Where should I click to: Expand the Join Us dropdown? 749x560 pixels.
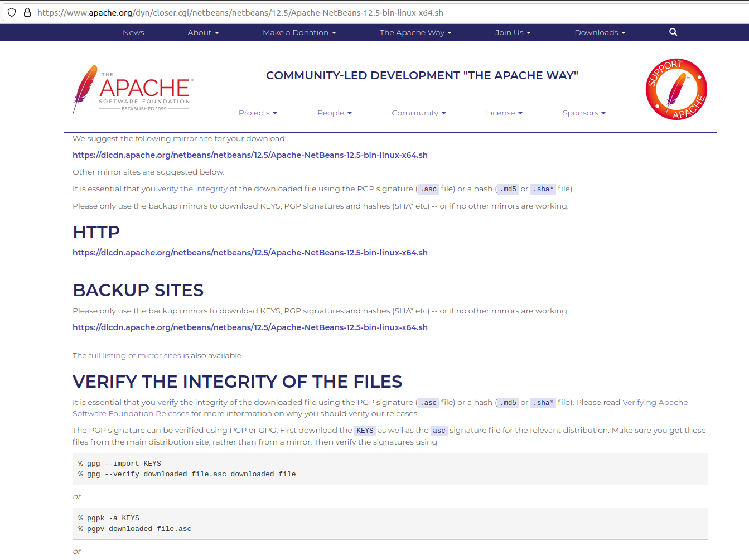pos(513,33)
